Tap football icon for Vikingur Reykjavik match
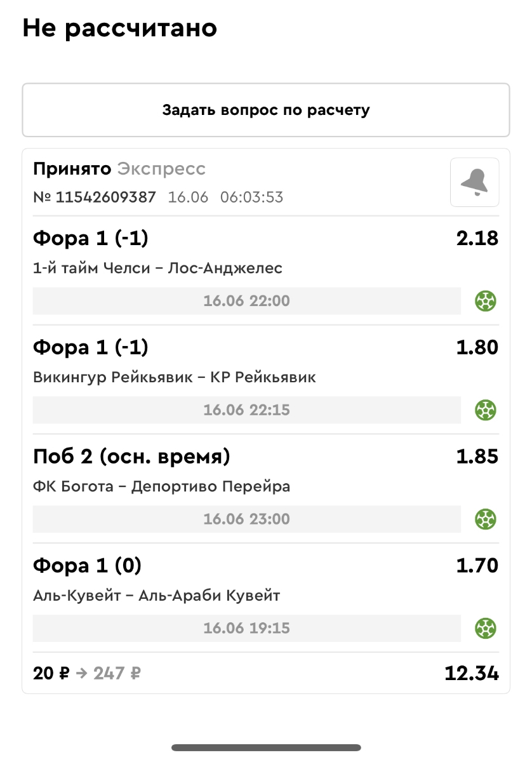Image resolution: width=532 pixels, height=762 pixels. (x=486, y=410)
